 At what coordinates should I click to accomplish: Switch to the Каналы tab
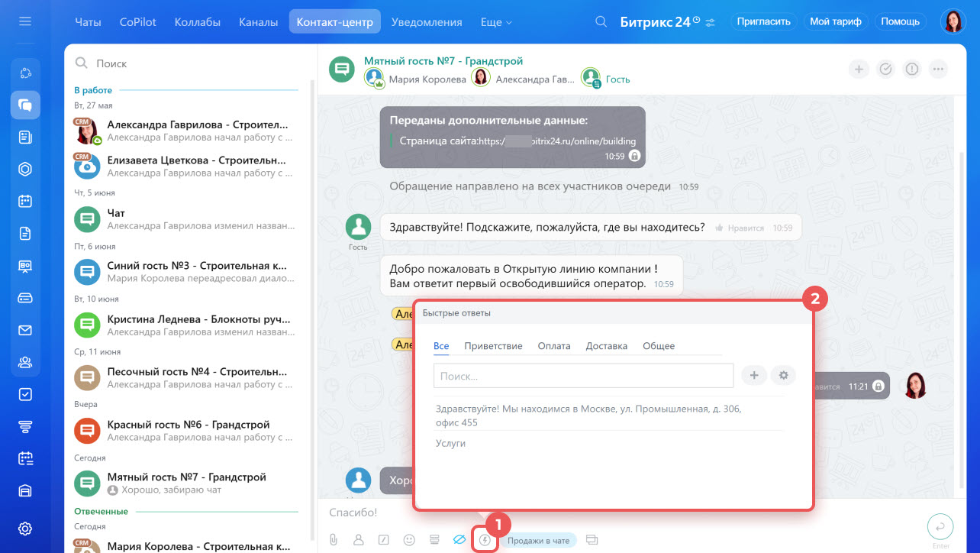(258, 22)
